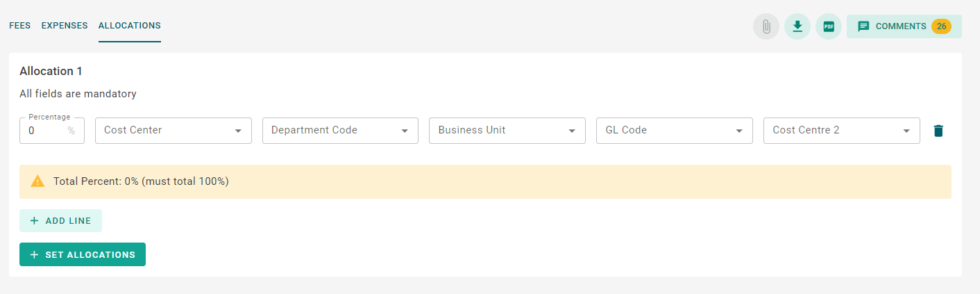Image resolution: width=980 pixels, height=294 pixels.
Task: Open the Comments panel button
Action: [900, 26]
